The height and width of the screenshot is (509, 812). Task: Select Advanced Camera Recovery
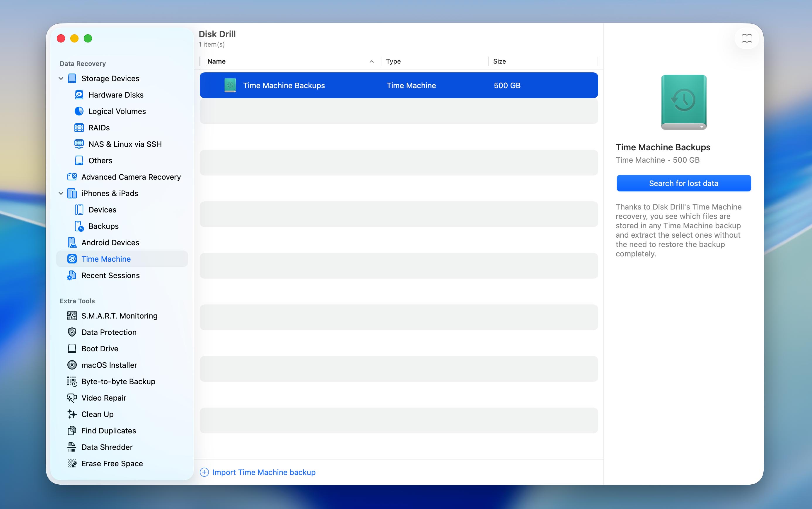click(122, 177)
